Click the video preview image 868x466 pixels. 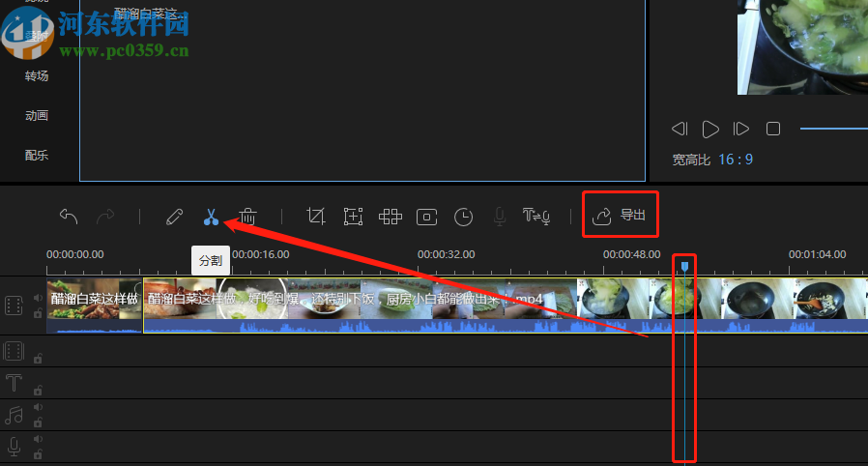(x=802, y=47)
